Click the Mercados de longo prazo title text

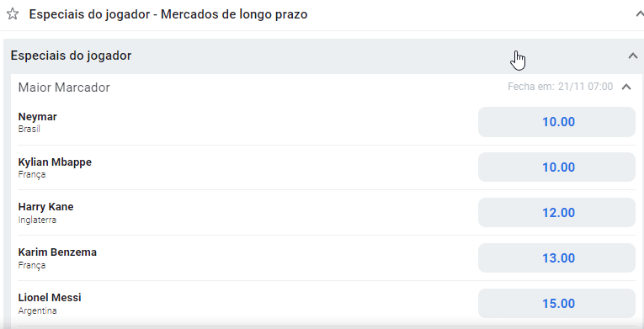(x=234, y=14)
